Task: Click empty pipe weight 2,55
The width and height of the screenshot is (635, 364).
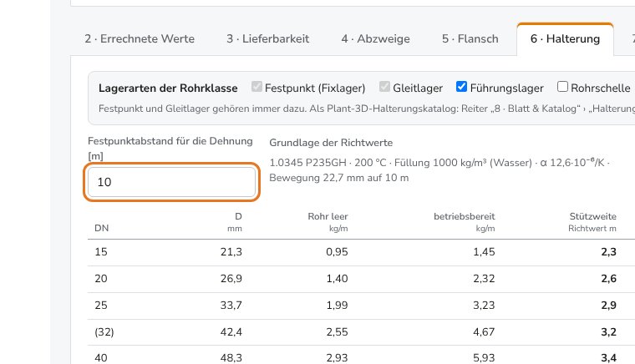Action: [337, 332]
